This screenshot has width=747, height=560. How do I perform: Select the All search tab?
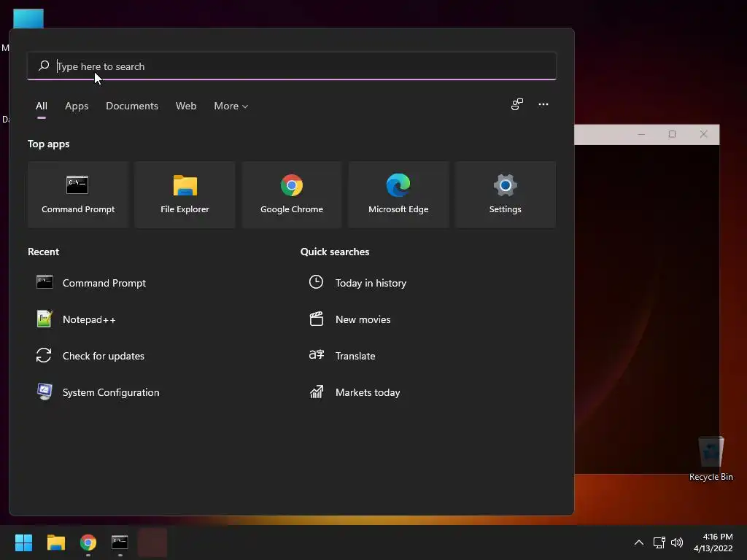42,106
